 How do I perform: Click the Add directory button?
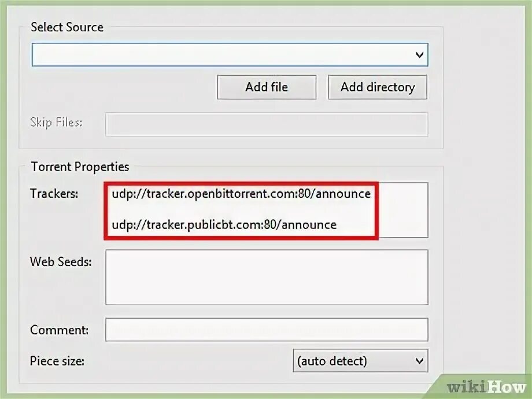(377, 87)
